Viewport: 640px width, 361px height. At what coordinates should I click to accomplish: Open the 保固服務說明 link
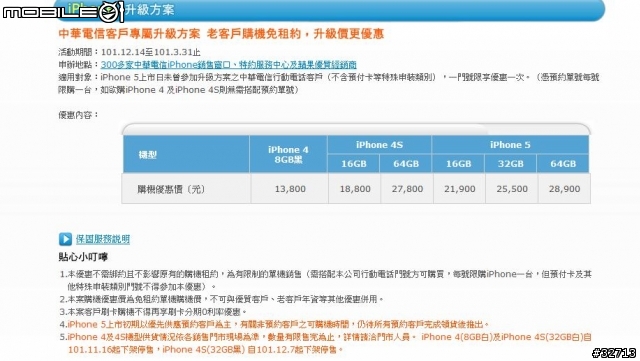[103, 239]
